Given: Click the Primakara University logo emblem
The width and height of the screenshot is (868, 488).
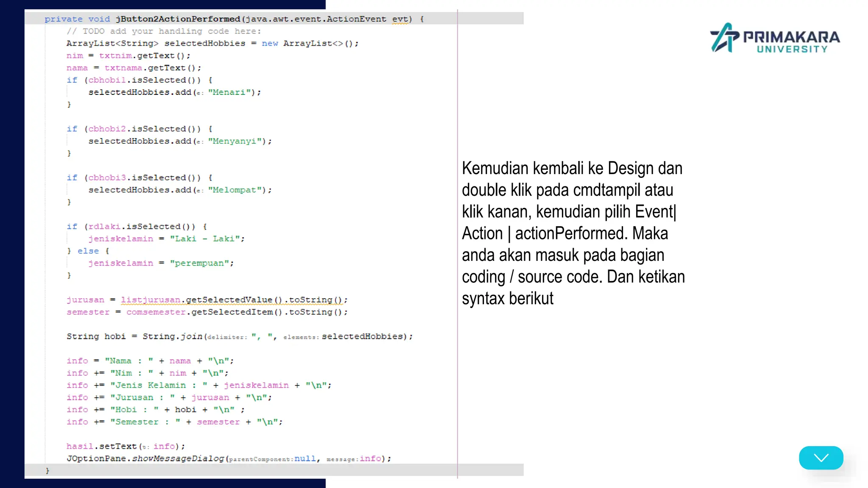Looking at the screenshot, I should click(x=724, y=38).
